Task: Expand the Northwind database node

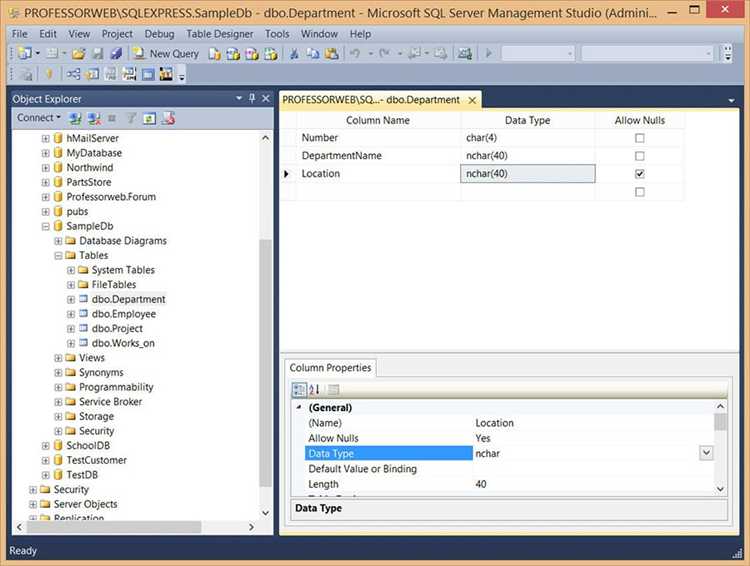Action: [45, 168]
